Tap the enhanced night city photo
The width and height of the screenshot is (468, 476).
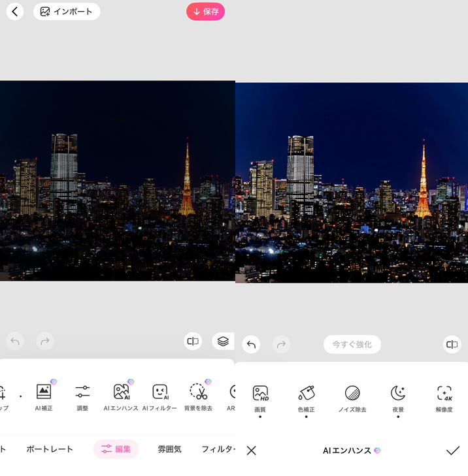(x=352, y=183)
